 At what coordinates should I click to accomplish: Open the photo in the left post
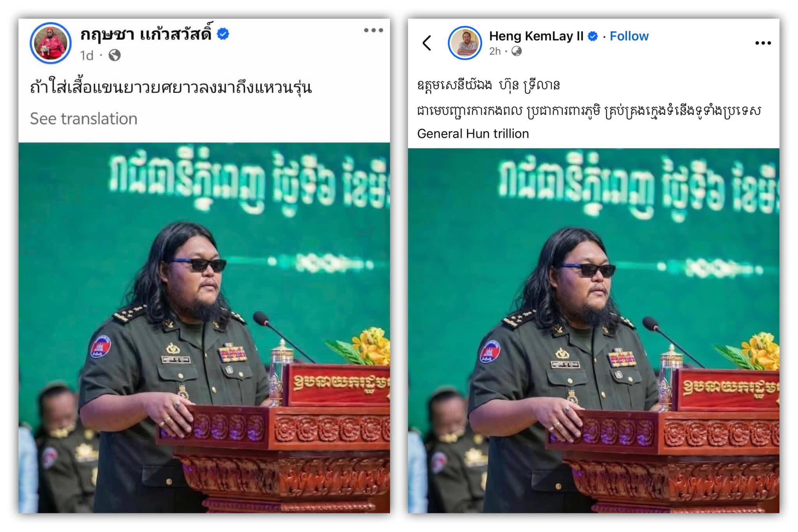click(x=204, y=328)
